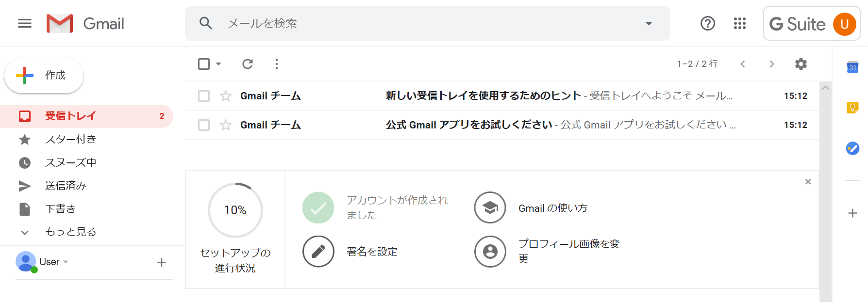Star the first Gmail チーム email
This screenshot has height=302, width=868.
click(226, 96)
